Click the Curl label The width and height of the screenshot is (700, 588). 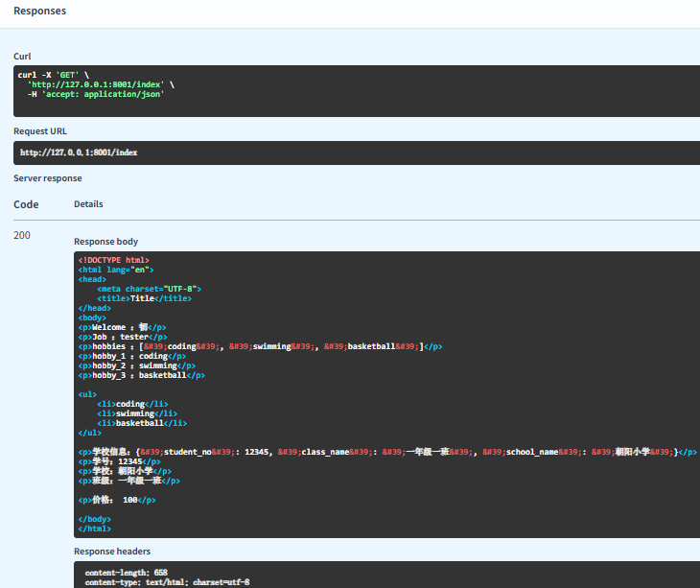click(22, 57)
